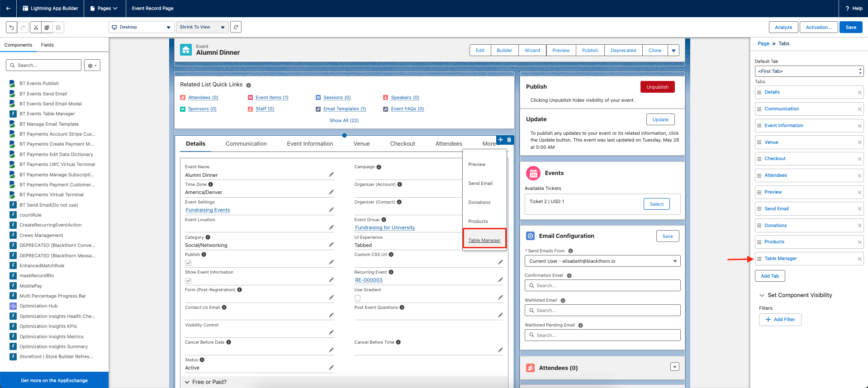Viewport: 868px width, 388px height.
Task: Click the paste clipboard icon
Action: click(x=58, y=28)
